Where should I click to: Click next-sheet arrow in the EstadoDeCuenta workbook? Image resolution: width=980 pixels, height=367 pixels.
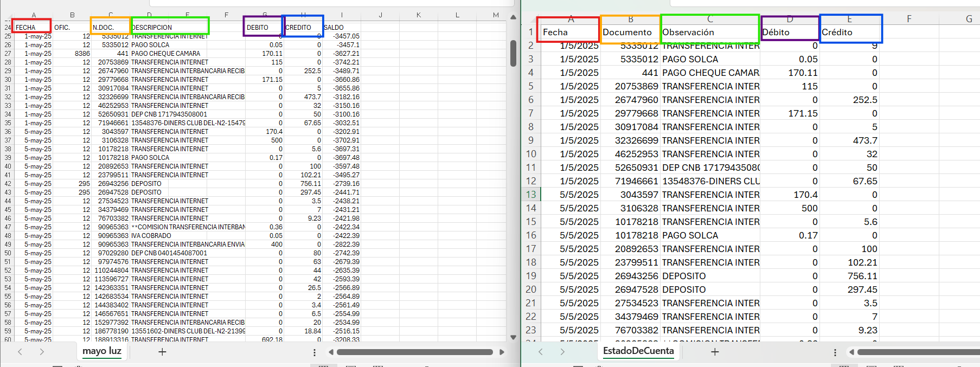click(x=562, y=352)
